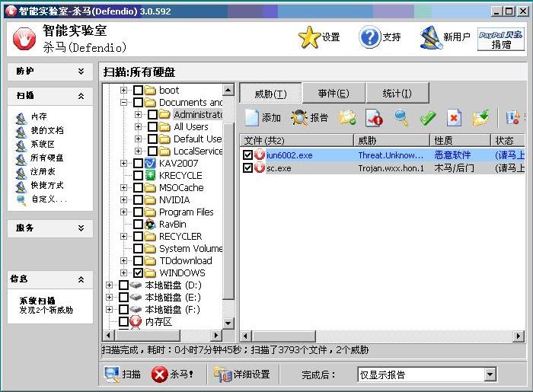Click the 状态 status column header
Viewport: 533px width, 392px height.
pos(508,140)
